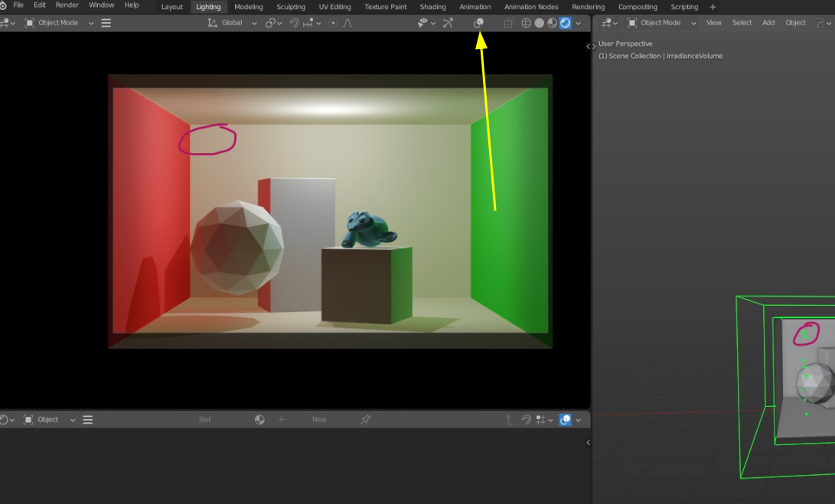Image resolution: width=835 pixels, height=504 pixels.
Task: Open the Help menu
Action: tap(132, 5)
